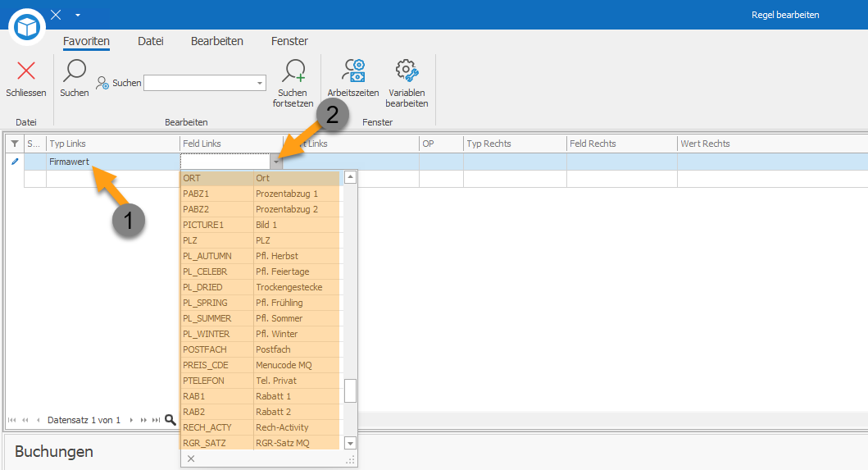Click the Suchen magnifier icon

click(x=75, y=71)
